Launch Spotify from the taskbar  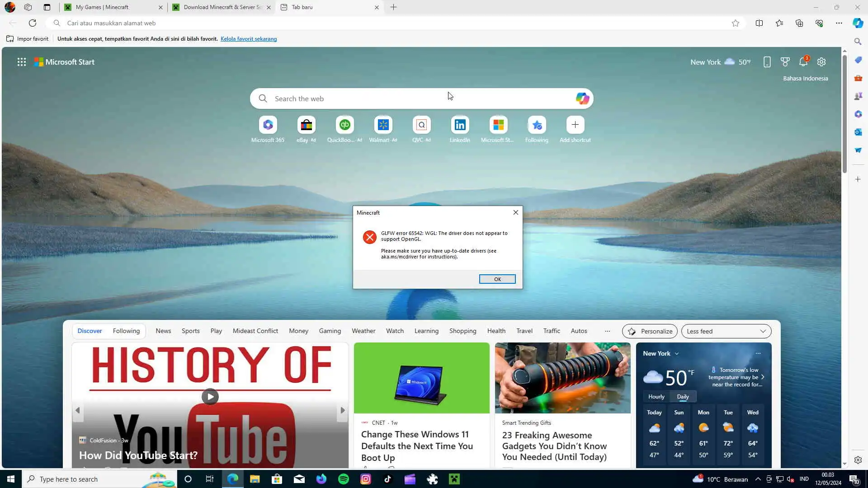tap(344, 479)
